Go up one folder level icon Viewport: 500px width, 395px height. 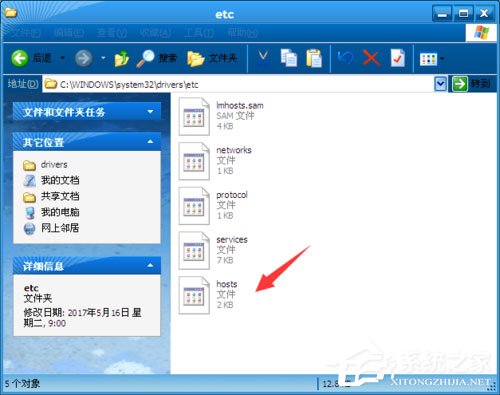pyautogui.click(x=122, y=59)
